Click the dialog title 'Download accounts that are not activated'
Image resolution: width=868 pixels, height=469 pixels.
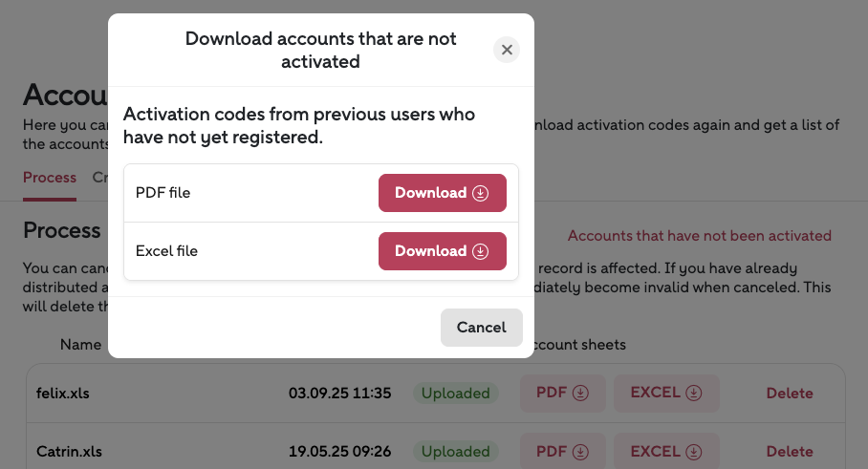320,50
